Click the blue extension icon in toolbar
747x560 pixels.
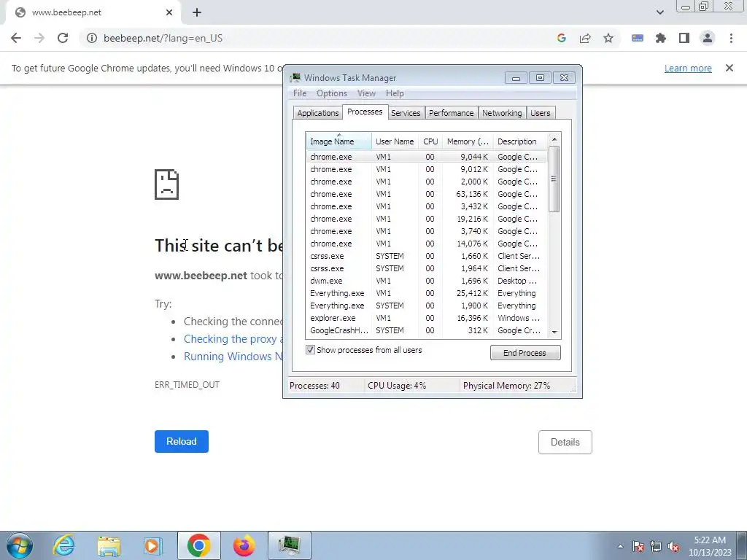(638, 38)
